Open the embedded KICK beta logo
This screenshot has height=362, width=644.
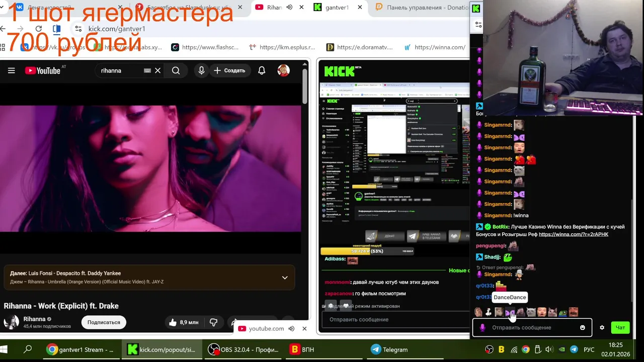[x=342, y=71]
